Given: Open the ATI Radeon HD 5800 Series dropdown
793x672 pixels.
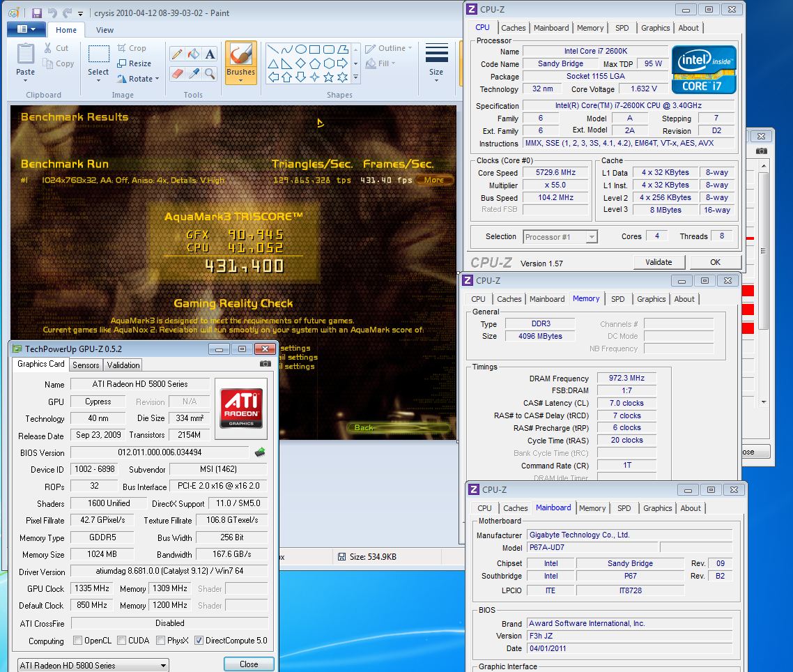Looking at the screenshot, I should tap(93, 666).
